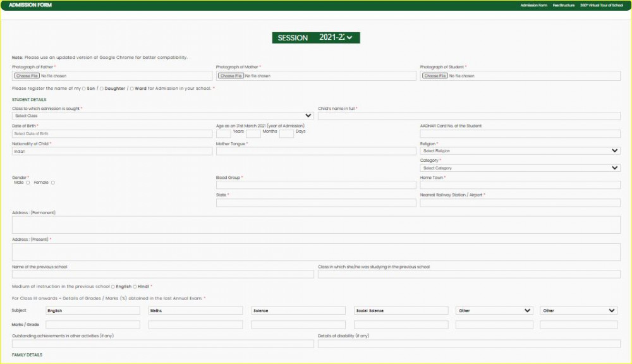Select Male gender radio button

(x=28, y=183)
